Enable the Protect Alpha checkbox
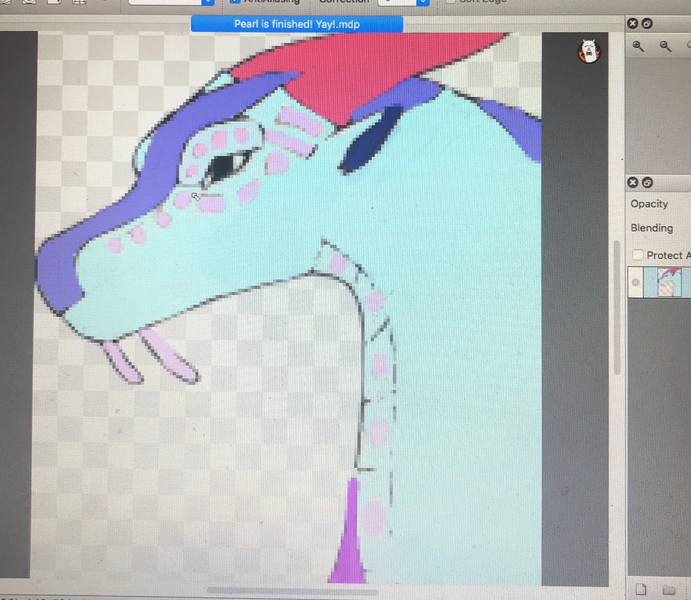The width and height of the screenshot is (691, 600). coord(637,256)
